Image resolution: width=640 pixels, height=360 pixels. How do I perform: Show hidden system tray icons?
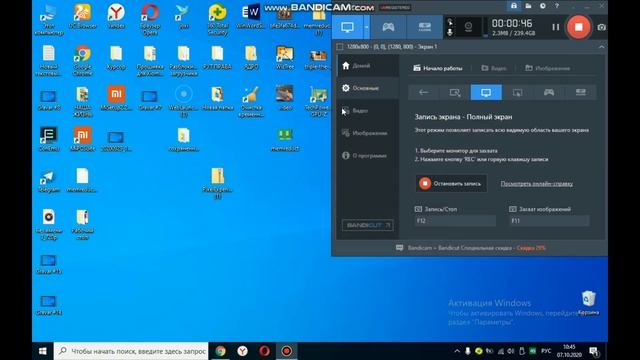tap(457, 351)
